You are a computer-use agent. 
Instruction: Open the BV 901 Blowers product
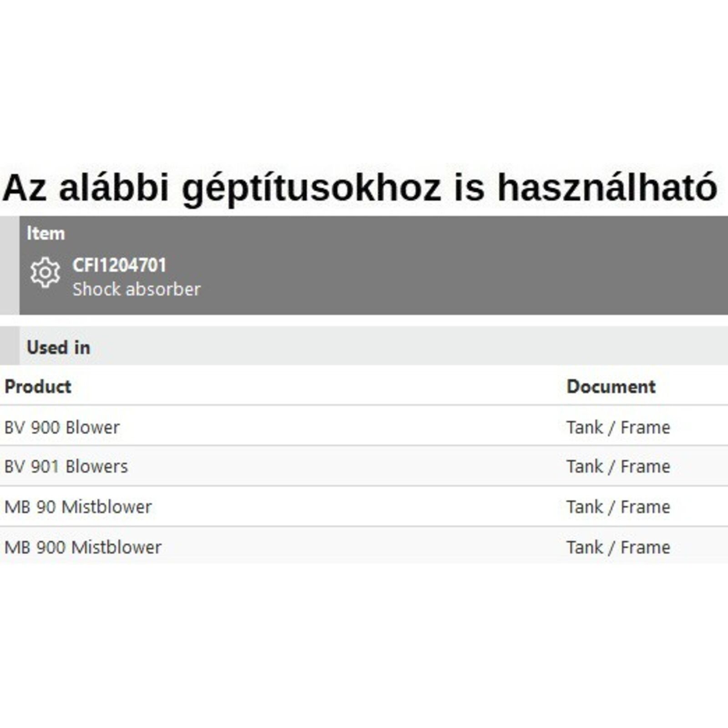click(66, 466)
